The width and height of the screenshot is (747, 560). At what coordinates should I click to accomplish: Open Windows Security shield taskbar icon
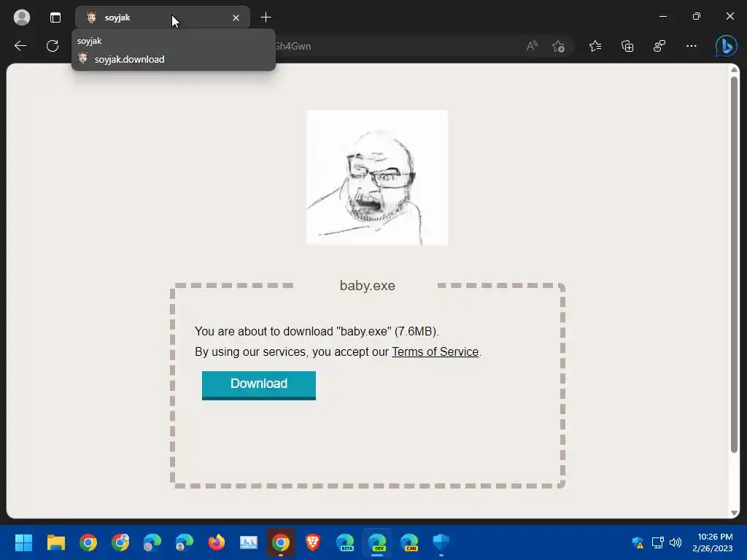point(441,542)
